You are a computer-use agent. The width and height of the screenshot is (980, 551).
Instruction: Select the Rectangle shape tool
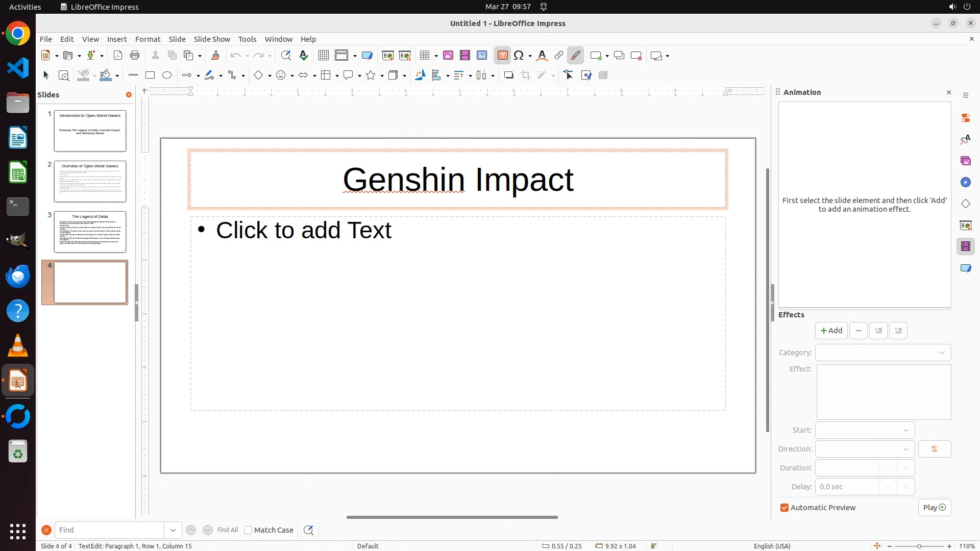(150, 76)
